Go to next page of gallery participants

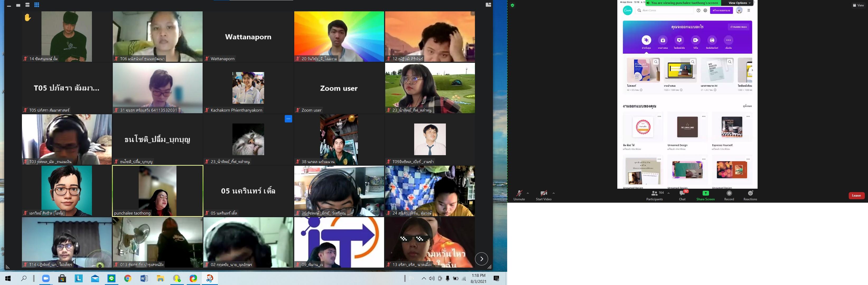pos(482,259)
